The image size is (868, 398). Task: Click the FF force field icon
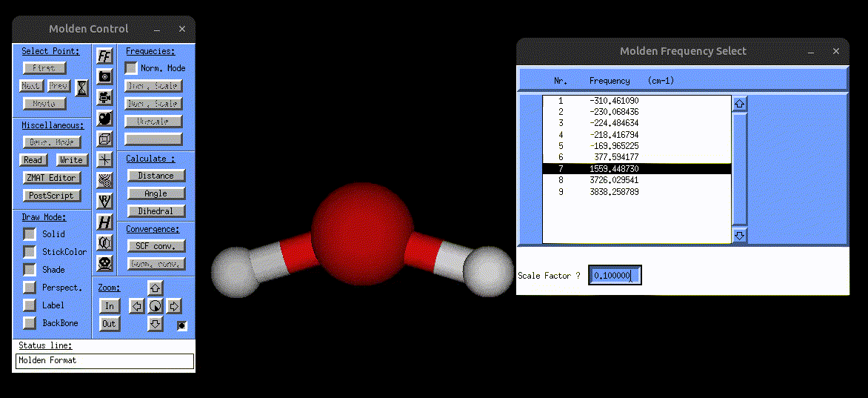click(105, 56)
